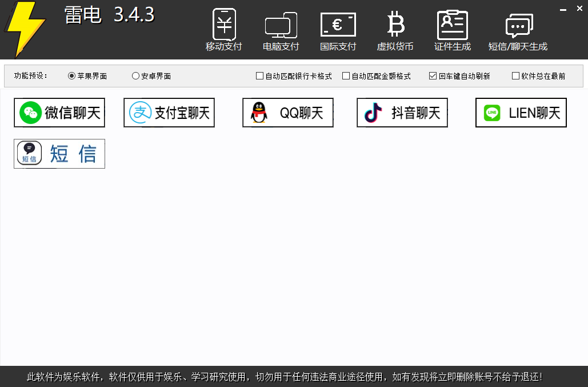Open the 短信 SMS option

(59, 154)
